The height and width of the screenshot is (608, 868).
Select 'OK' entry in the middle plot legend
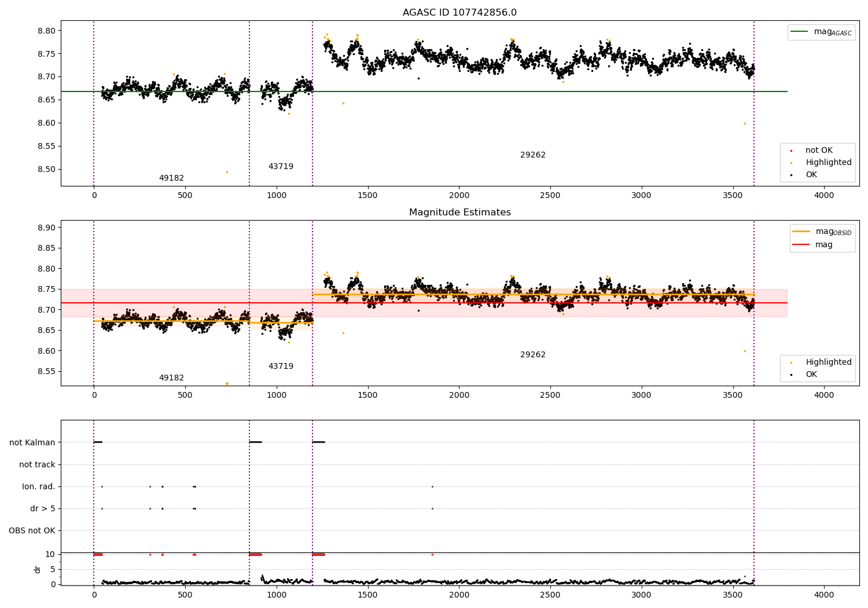pyautogui.click(x=811, y=375)
